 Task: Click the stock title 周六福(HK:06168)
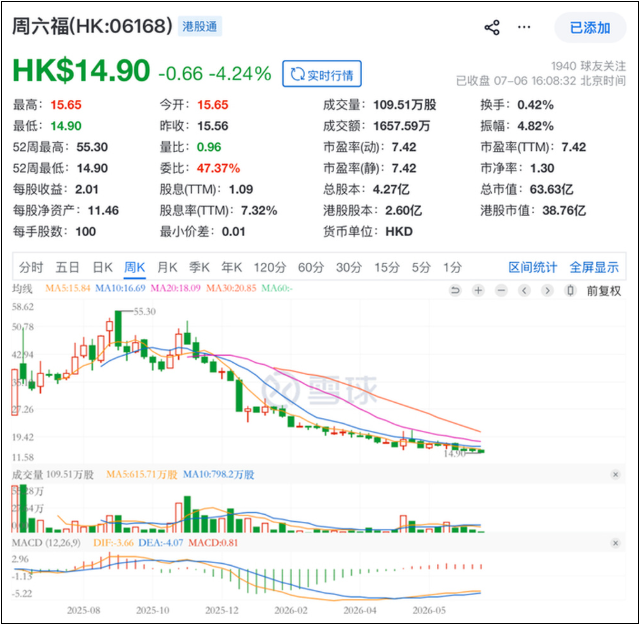[x=92, y=26]
